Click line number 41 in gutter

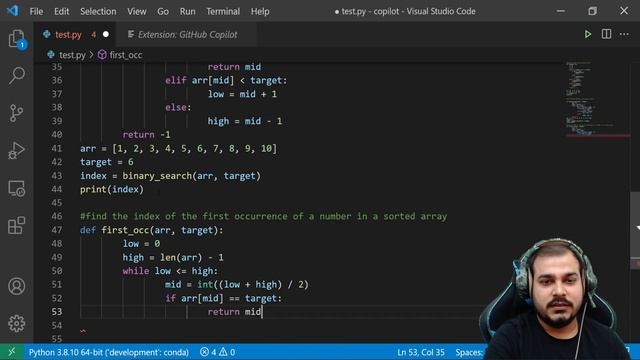(57, 149)
